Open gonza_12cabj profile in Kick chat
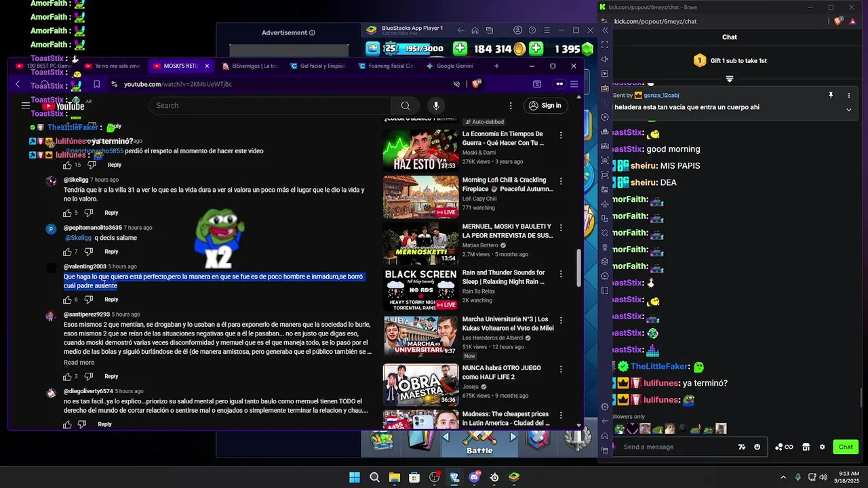 661,96
